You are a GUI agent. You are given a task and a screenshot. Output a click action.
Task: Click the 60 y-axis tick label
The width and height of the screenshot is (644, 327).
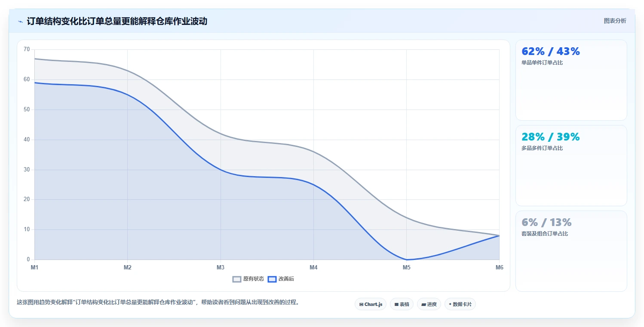click(27, 79)
